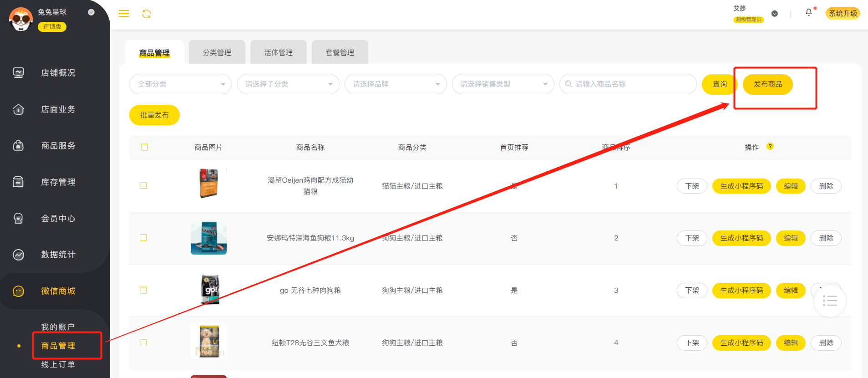Click the help question mark icon

pos(770,147)
